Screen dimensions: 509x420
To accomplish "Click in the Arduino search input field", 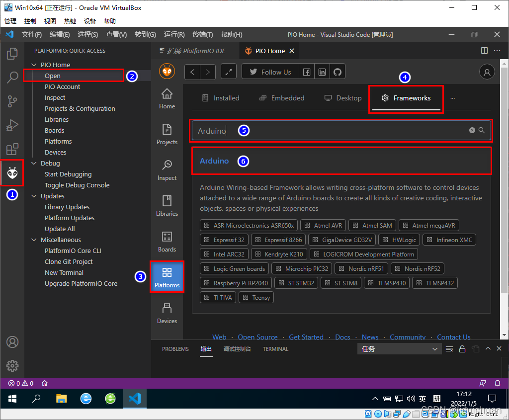I will (x=341, y=131).
